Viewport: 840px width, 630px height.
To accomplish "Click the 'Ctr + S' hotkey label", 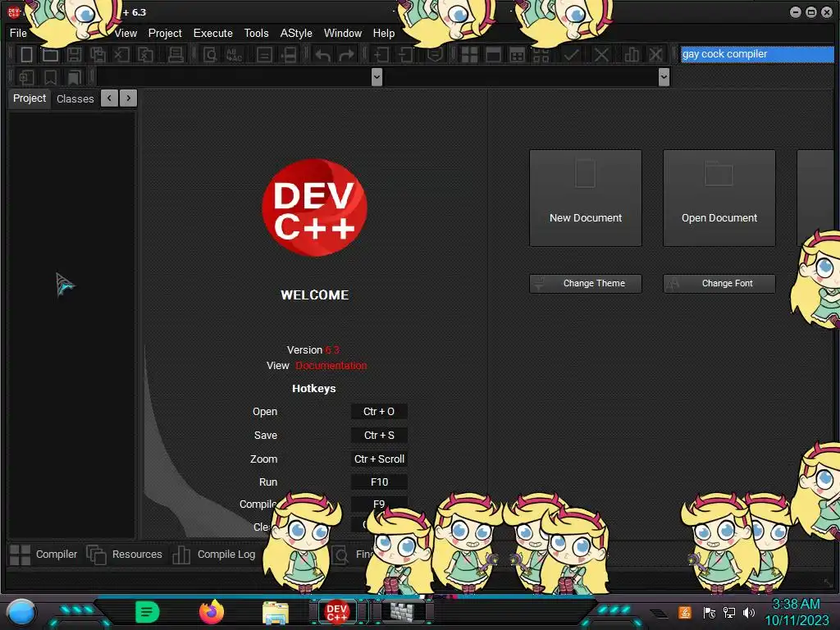I will pos(379,435).
